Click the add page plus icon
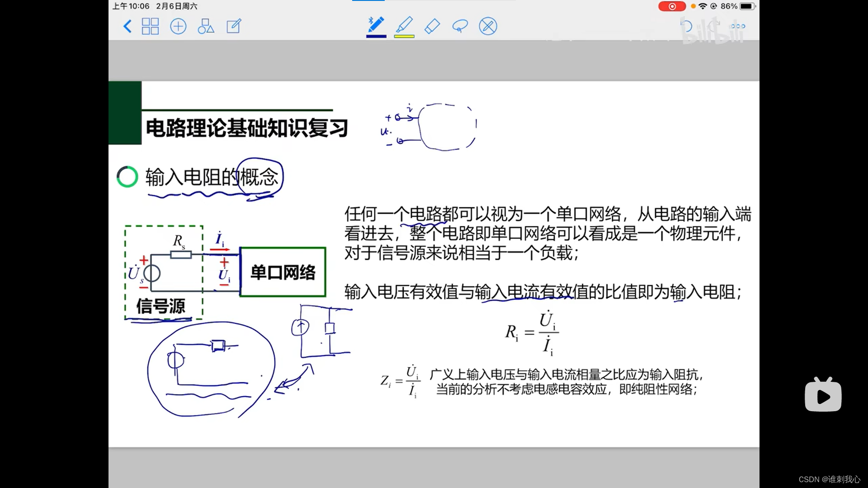Viewport: 868px width, 488px height. coord(178,26)
